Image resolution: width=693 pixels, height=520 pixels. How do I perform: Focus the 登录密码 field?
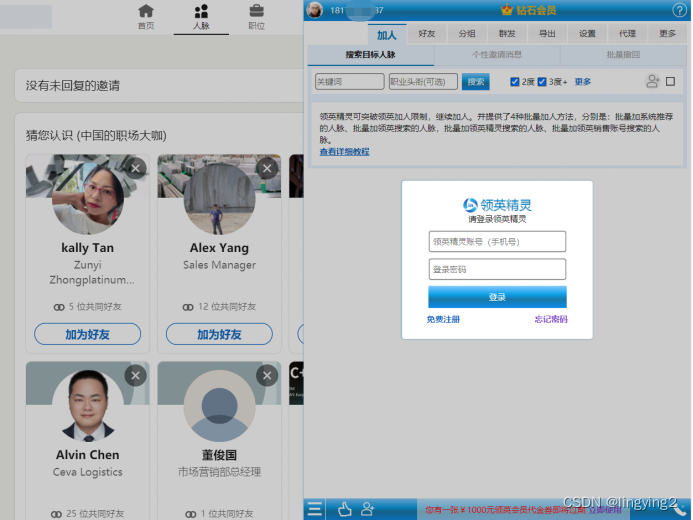(497, 269)
